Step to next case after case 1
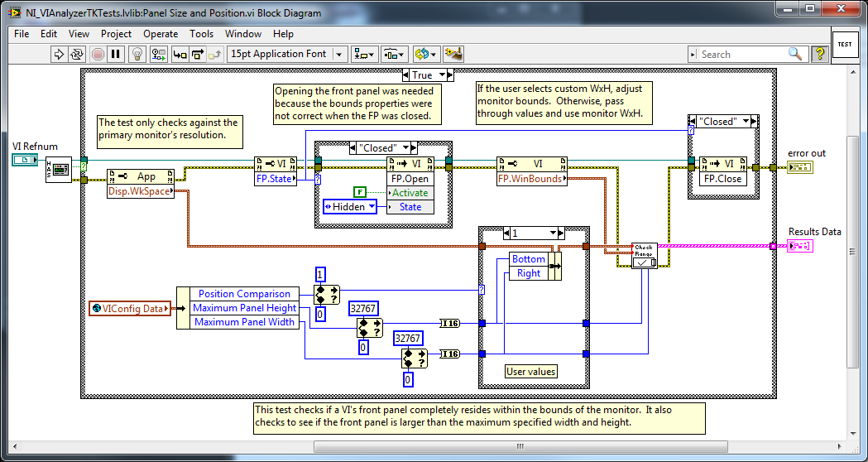This screenshot has width=868, height=462. [561, 233]
